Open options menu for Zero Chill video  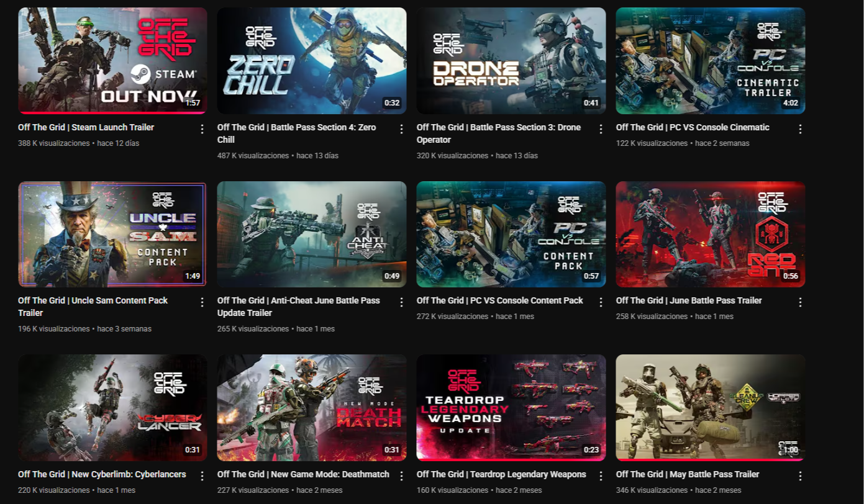click(401, 129)
